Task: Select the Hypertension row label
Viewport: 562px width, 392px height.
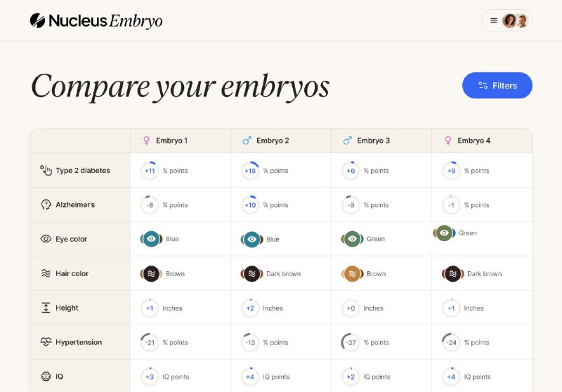Action: point(79,342)
